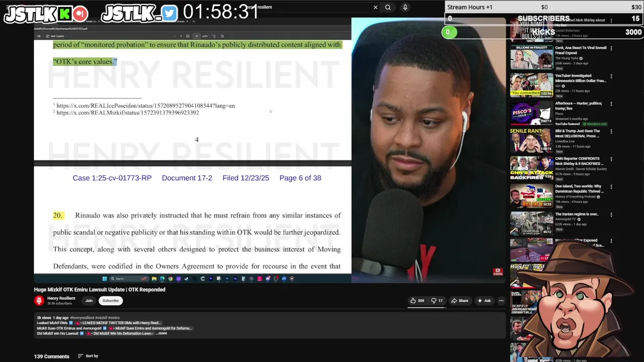Image resolution: width=644 pixels, height=362 pixels.
Task: Join the Henry Resilient channel membership
Action: click(89, 301)
